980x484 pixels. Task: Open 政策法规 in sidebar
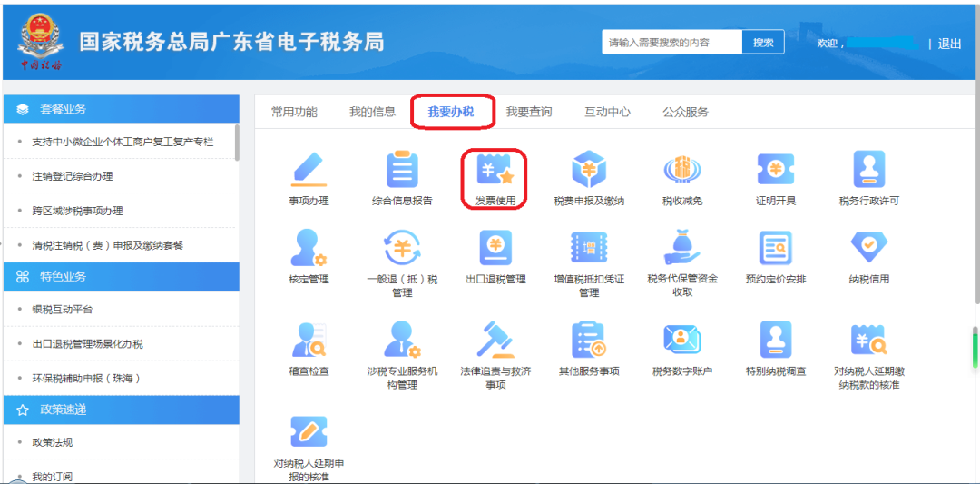click(53, 443)
